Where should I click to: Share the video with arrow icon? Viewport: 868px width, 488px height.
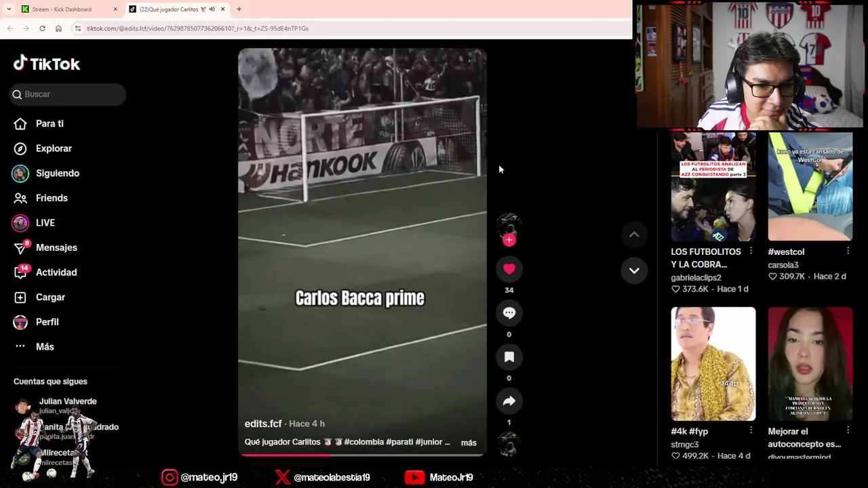pos(509,401)
